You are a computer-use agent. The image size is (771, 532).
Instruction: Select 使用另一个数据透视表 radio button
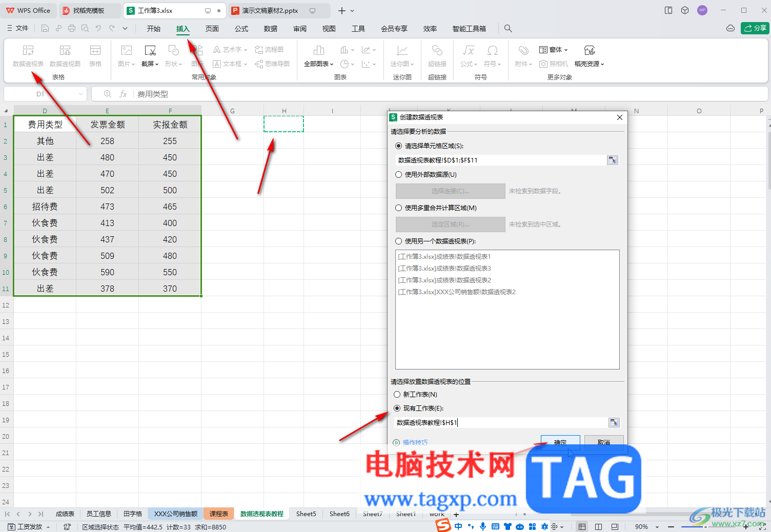pyautogui.click(x=398, y=241)
